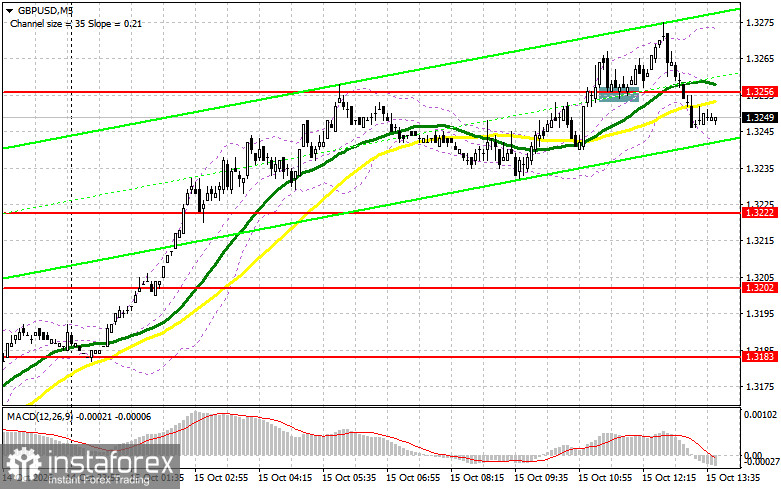
Task: Click the 15 Oct 12:15 time label
Action: pos(669,478)
